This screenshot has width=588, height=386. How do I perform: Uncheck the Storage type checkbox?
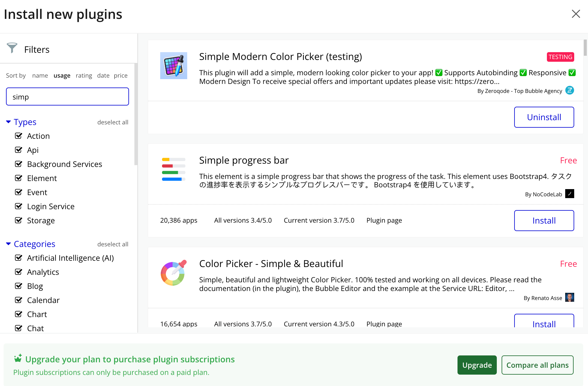[x=19, y=220]
